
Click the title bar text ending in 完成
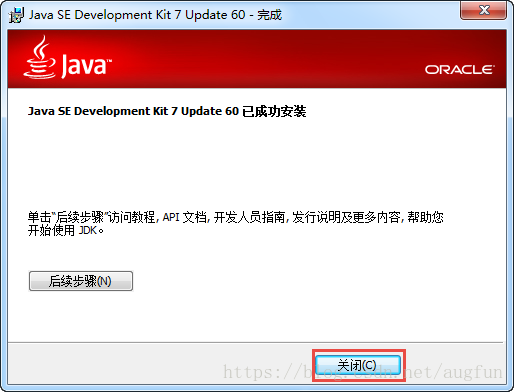(x=155, y=15)
